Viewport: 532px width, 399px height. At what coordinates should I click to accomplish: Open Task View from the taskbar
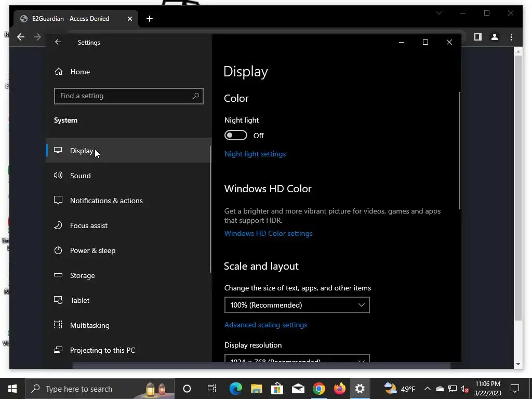pos(212,389)
